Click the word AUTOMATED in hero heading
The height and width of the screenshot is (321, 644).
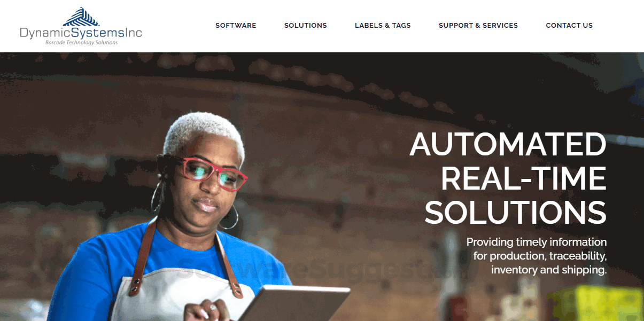(x=508, y=144)
